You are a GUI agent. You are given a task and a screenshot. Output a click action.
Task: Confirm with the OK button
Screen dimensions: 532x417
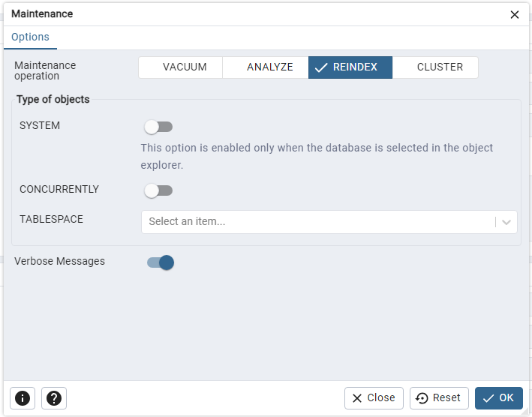click(499, 398)
